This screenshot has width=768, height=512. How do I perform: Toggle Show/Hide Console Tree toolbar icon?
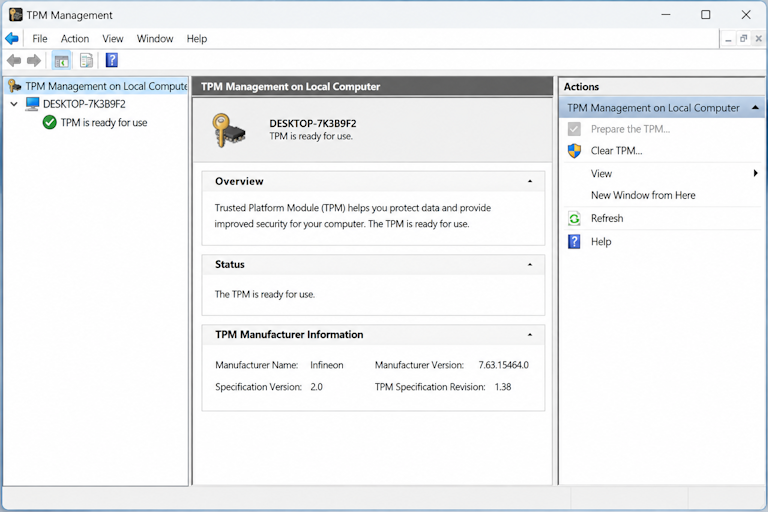coord(62,61)
